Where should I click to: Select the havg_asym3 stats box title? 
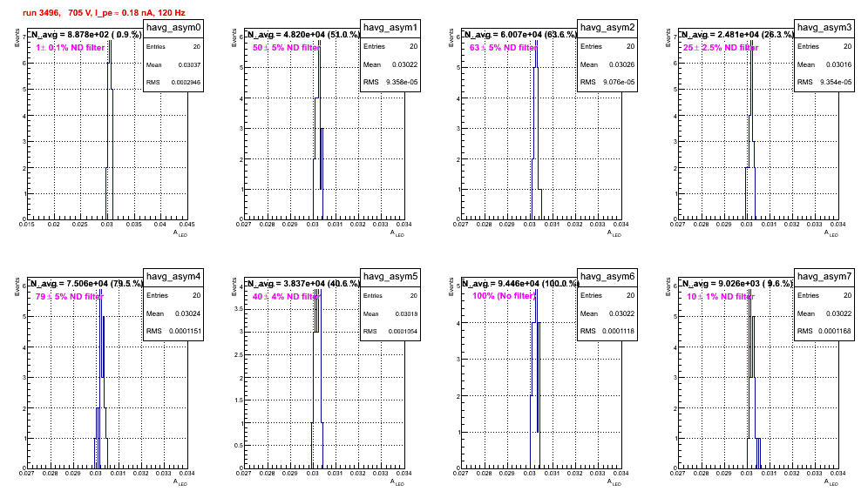[x=824, y=27]
